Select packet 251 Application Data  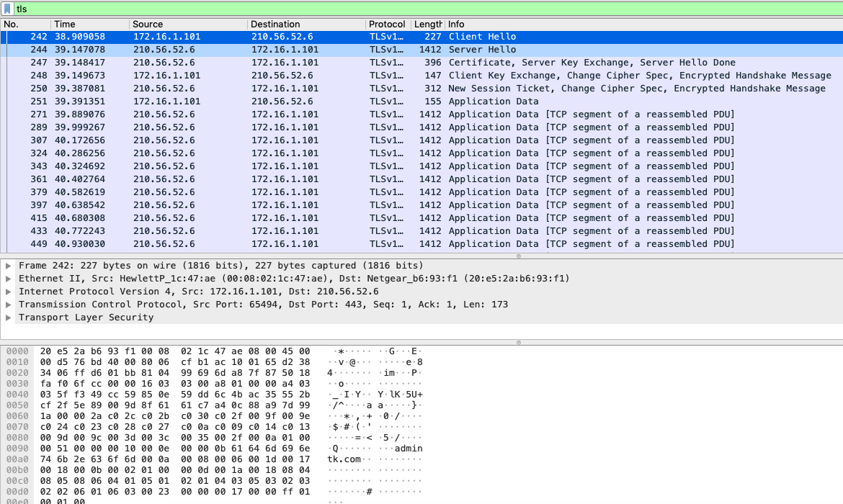click(x=421, y=101)
